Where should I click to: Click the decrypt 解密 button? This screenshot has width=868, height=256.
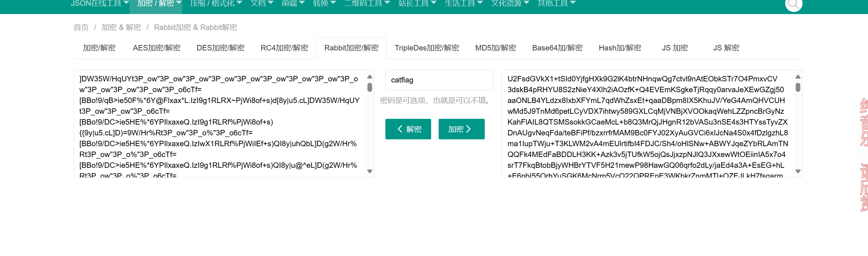coord(408,129)
